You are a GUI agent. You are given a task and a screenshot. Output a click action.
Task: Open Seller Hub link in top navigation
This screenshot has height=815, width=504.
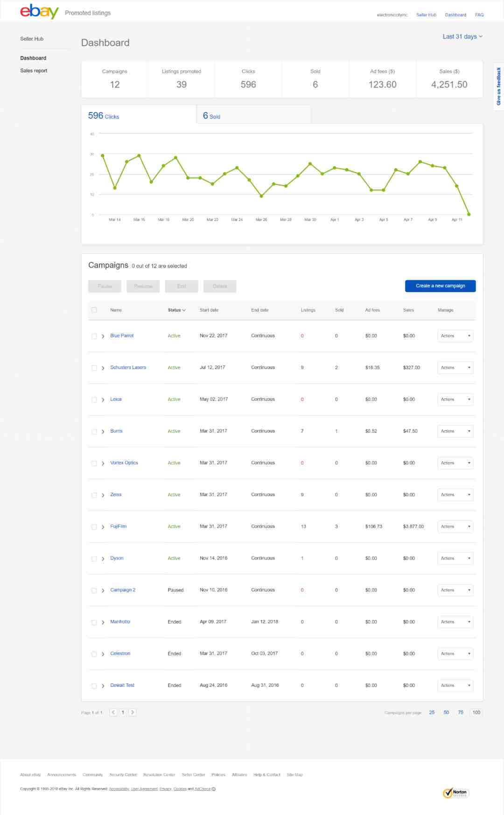(x=426, y=15)
